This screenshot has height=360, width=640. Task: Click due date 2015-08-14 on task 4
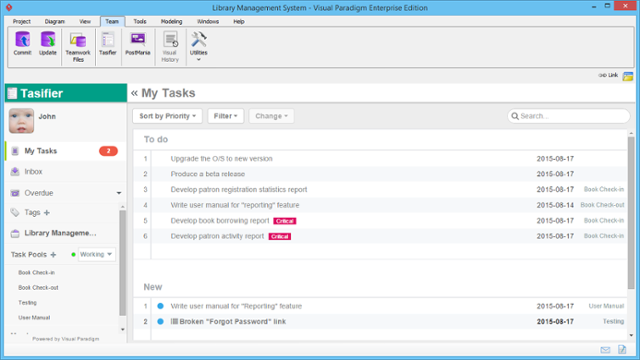tap(555, 205)
